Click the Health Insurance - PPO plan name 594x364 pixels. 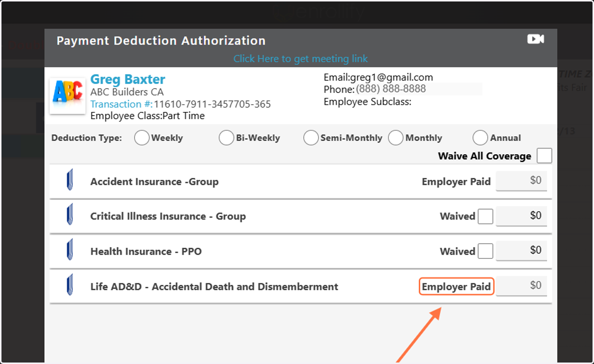pyautogui.click(x=146, y=252)
